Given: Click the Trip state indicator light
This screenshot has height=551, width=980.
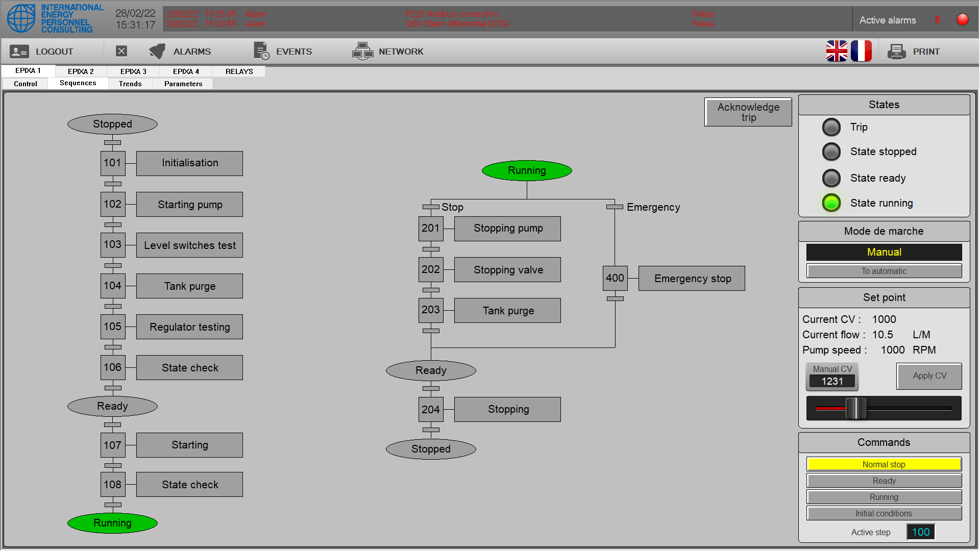Looking at the screenshot, I should [831, 127].
